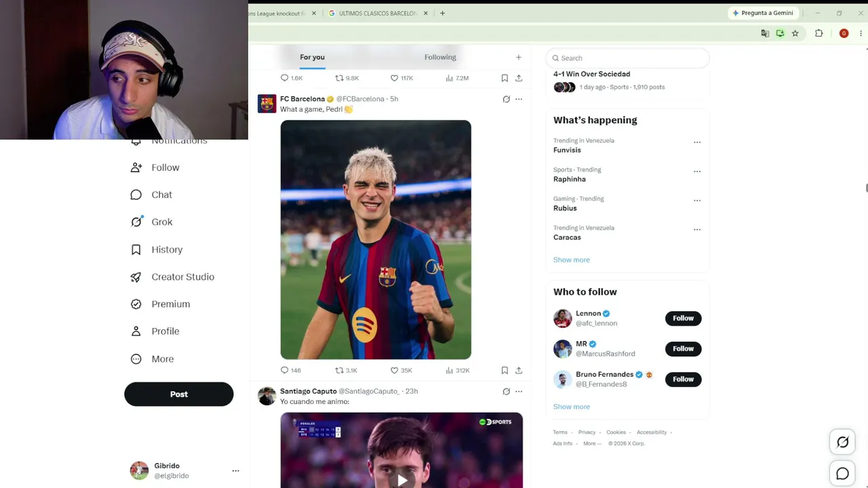
Task: Open the Chrome extensions menu
Action: pyautogui.click(x=818, y=33)
